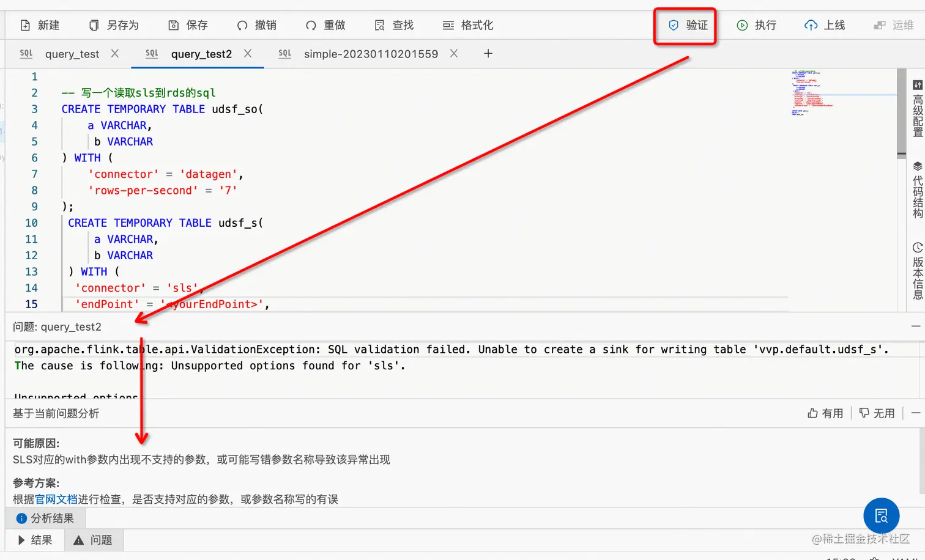The width and height of the screenshot is (925, 560).
Task: Click the ValidationException error message line
Action: 451,349
